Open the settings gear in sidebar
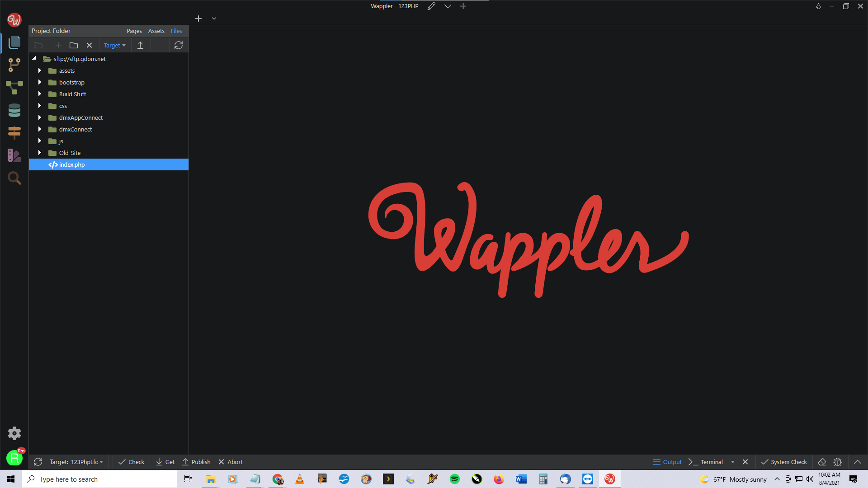Image resolution: width=868 pixels, height=488 pixels. point(14,433)
